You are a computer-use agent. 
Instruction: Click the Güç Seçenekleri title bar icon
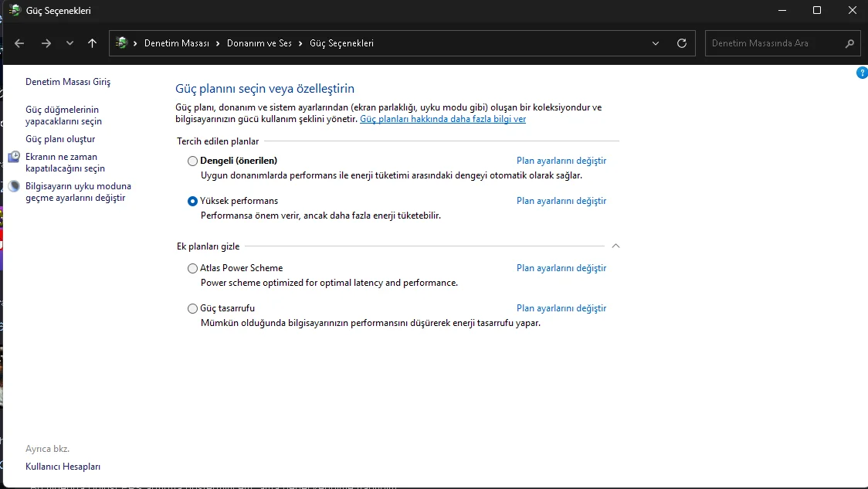tap(15, 10)
